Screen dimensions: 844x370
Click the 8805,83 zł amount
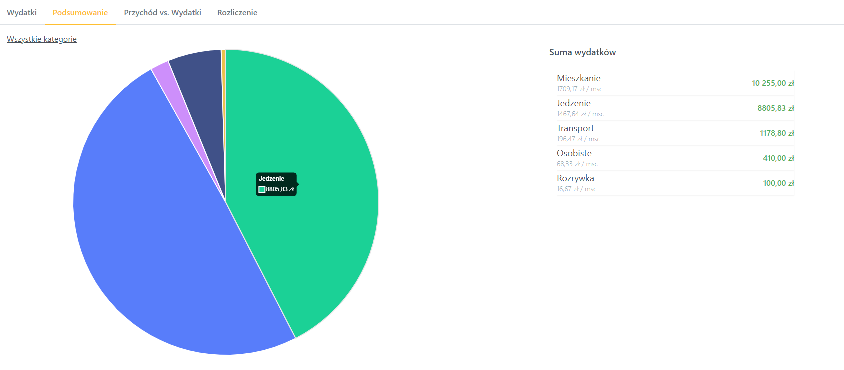point(776,108)
